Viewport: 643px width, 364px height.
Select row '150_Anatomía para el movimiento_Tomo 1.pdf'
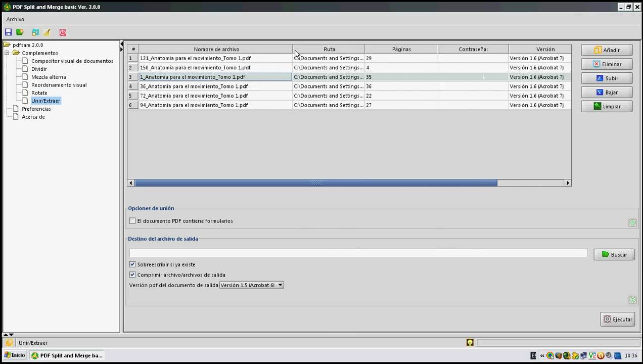[349, 67]
